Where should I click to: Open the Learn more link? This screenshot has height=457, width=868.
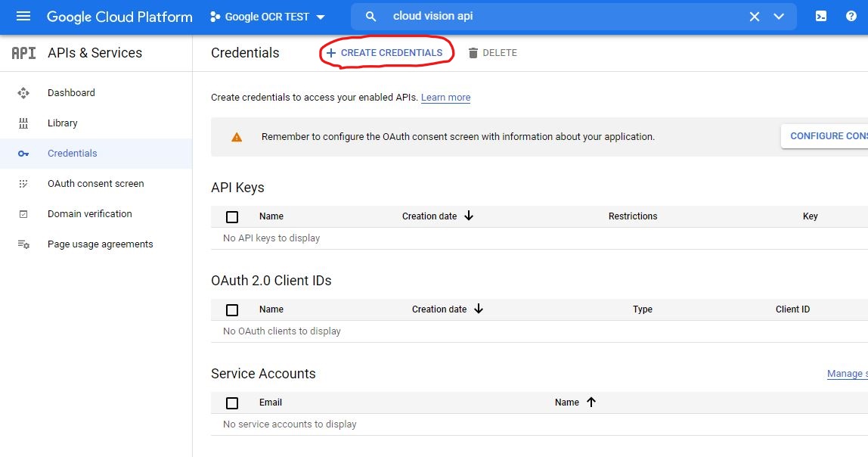(445, 97)
